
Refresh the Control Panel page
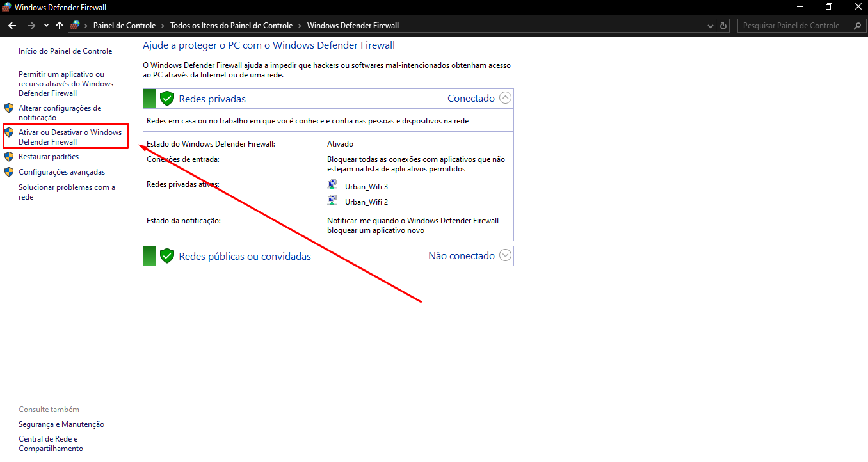[724, 26]
